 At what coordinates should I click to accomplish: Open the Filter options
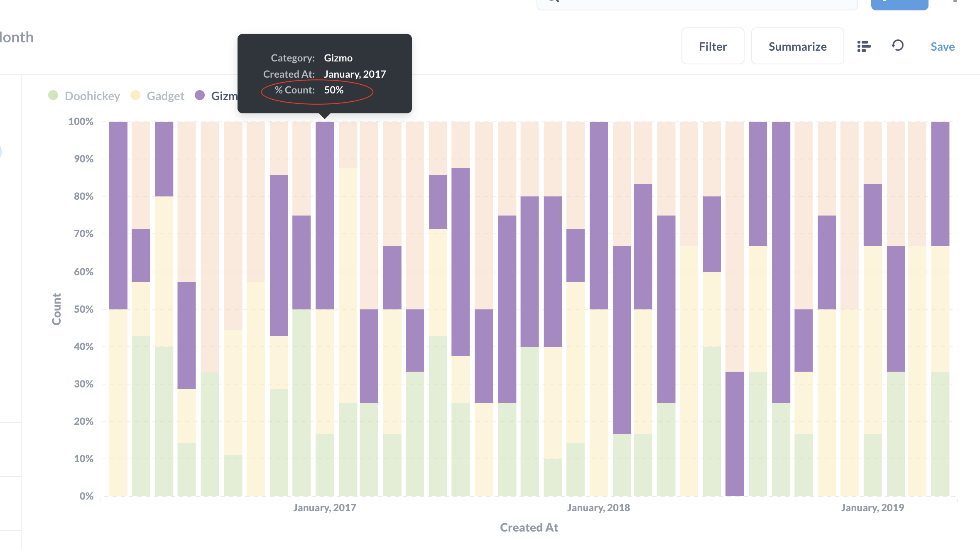[x=713, y=46]
